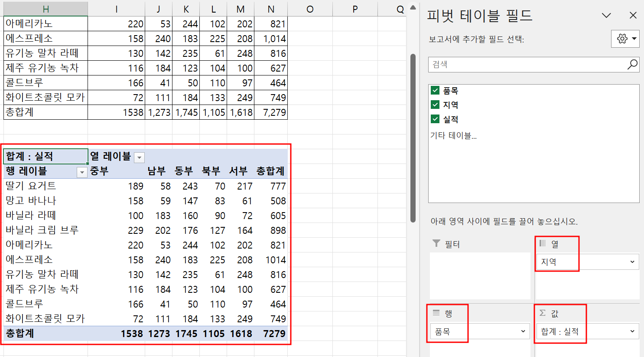Select the upper table 총합계 label cell
The image size is (644, 357).
tap(46, 112)
